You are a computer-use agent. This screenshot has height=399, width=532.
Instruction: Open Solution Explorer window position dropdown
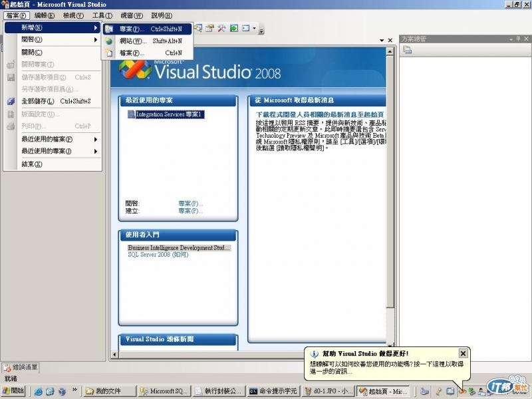point(511,39)
